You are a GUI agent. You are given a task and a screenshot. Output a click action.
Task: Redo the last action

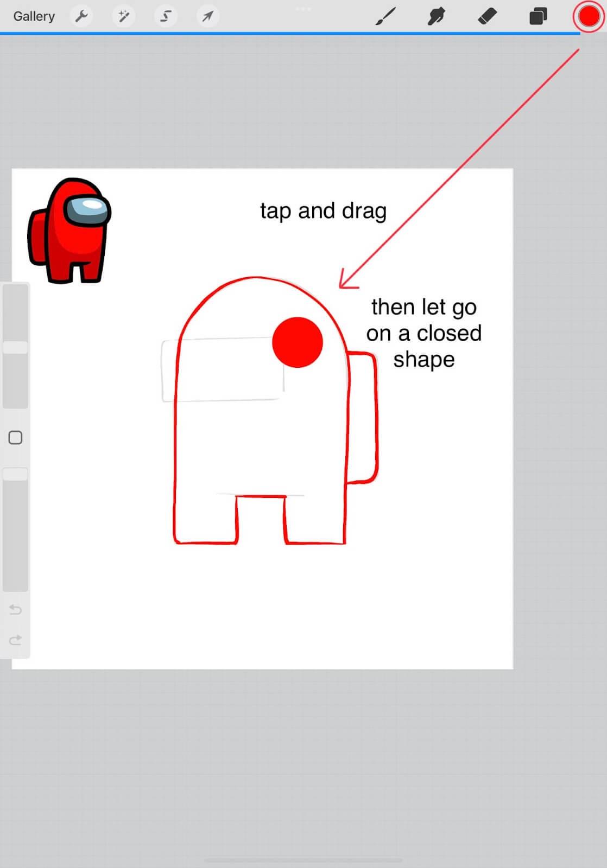pos(15,640)
